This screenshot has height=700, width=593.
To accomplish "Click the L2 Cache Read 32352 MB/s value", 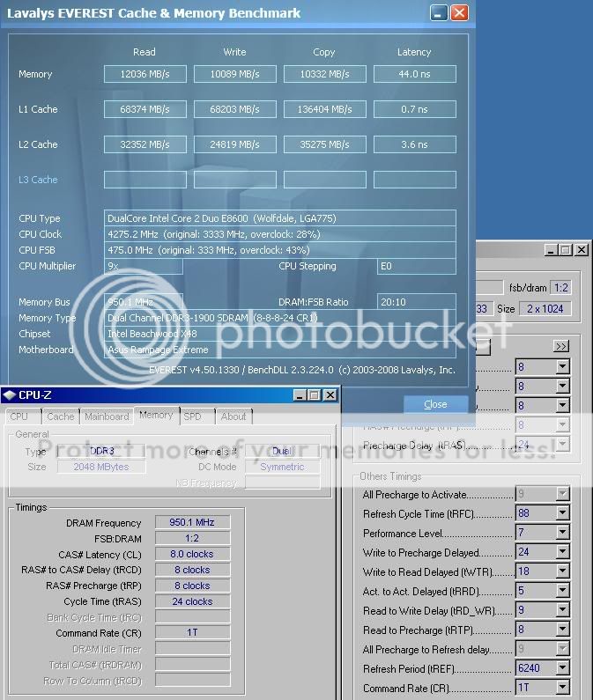I will click(x=145, y=144).
